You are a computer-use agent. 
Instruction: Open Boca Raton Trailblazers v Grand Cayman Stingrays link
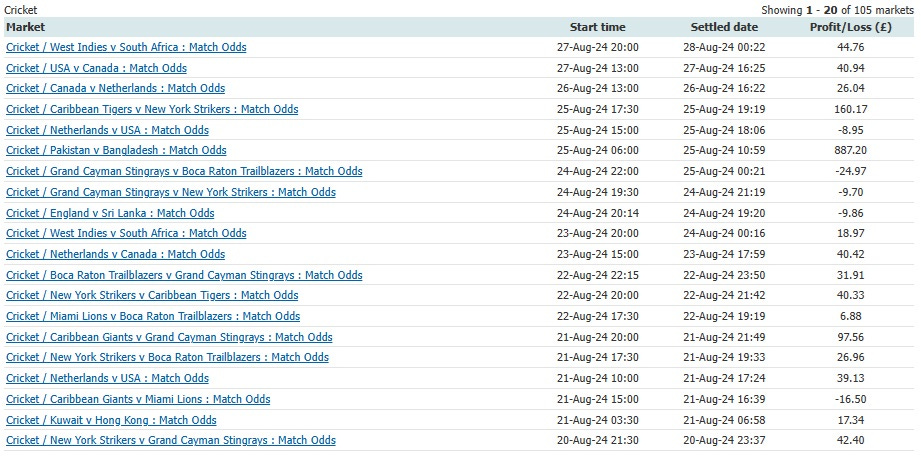coord(184,275)
